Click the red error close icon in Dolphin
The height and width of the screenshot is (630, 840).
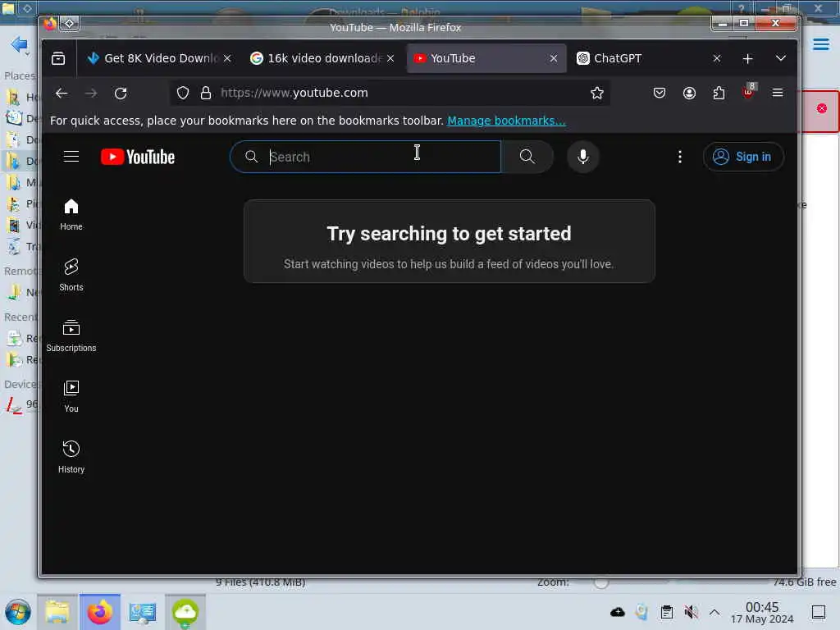[822, 109]
